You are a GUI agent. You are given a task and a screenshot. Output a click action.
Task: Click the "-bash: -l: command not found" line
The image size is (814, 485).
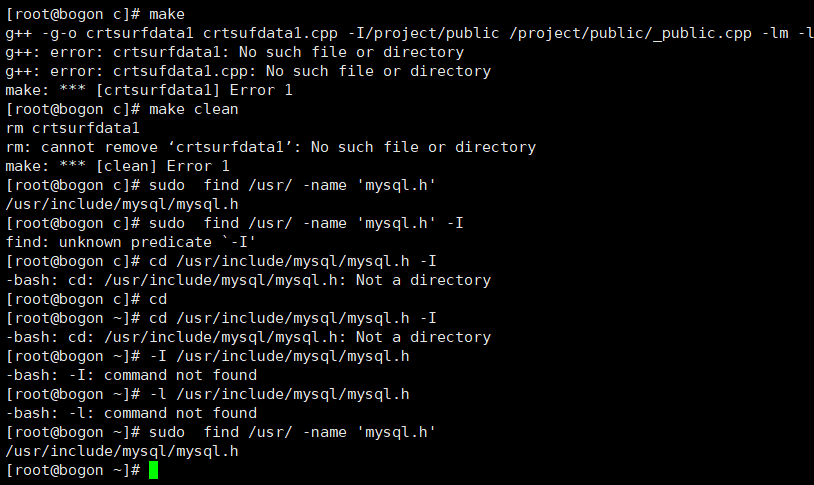[131, 413]
